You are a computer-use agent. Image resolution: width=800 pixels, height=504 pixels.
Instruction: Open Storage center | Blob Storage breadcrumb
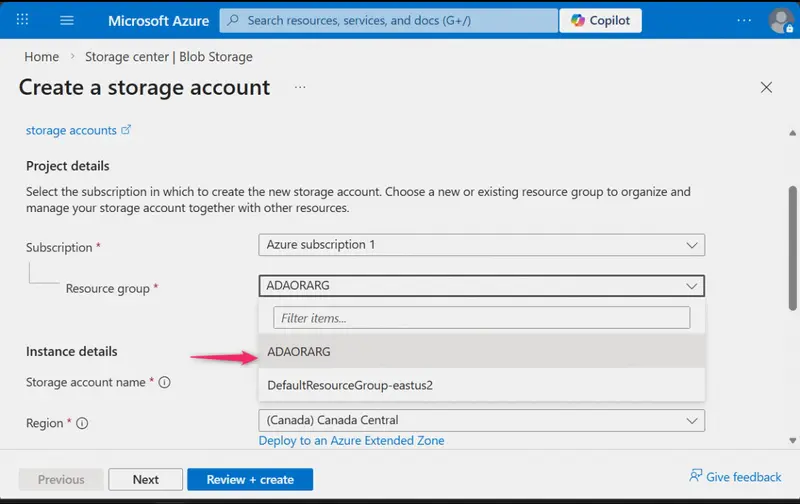point(169,57)
